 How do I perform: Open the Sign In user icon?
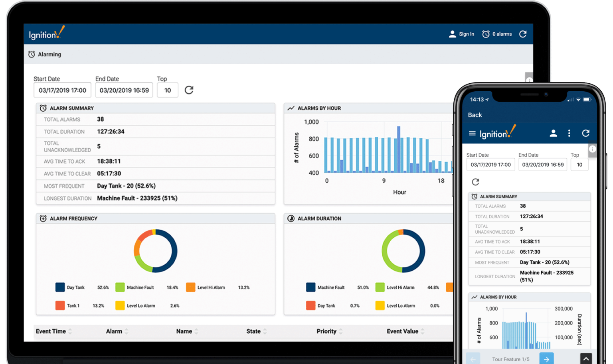click(452, 34)
